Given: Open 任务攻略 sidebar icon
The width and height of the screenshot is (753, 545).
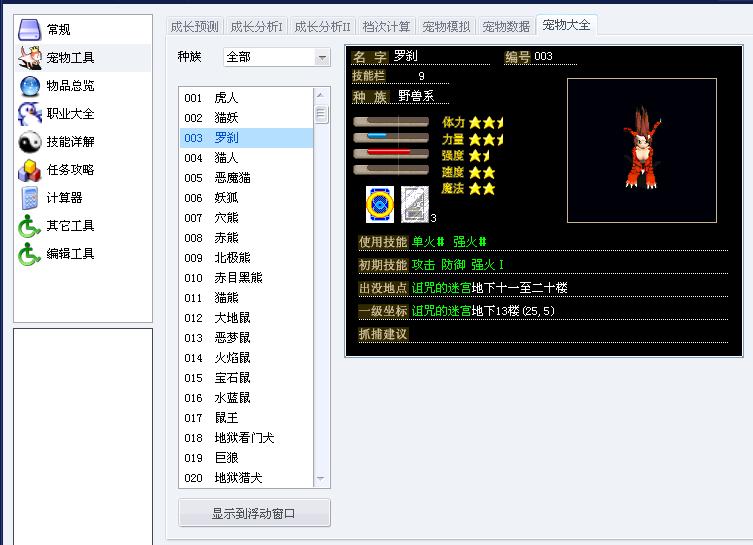Looking at the screenshot, I should click(x=30, y=170).
